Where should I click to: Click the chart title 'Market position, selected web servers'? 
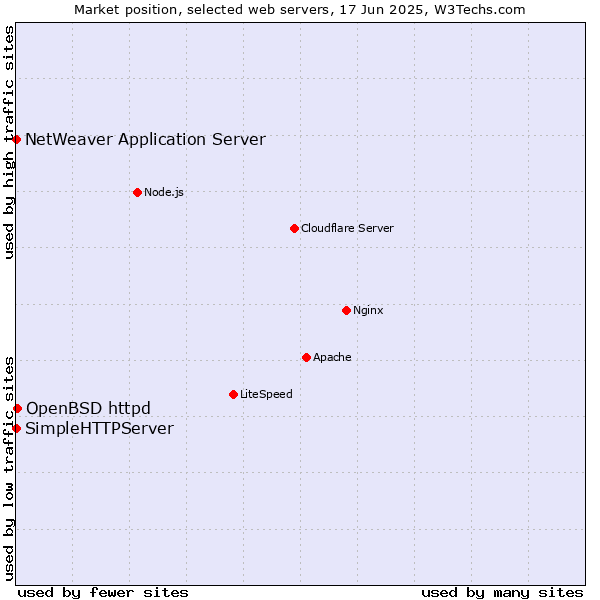pos(202,10)
